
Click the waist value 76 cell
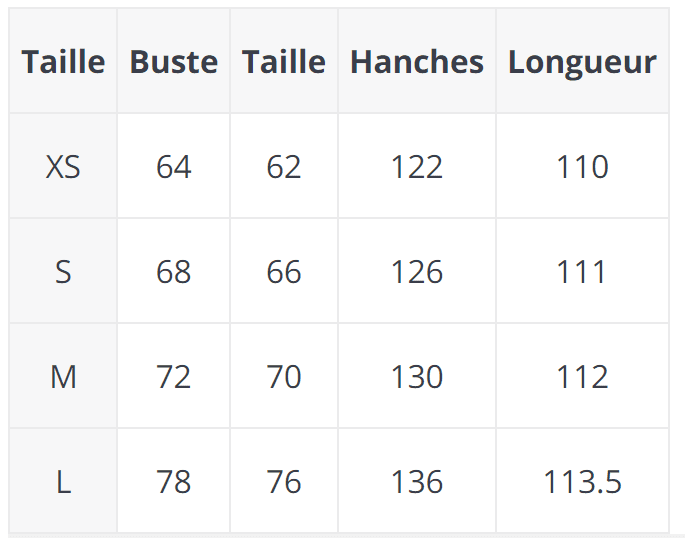284,482
